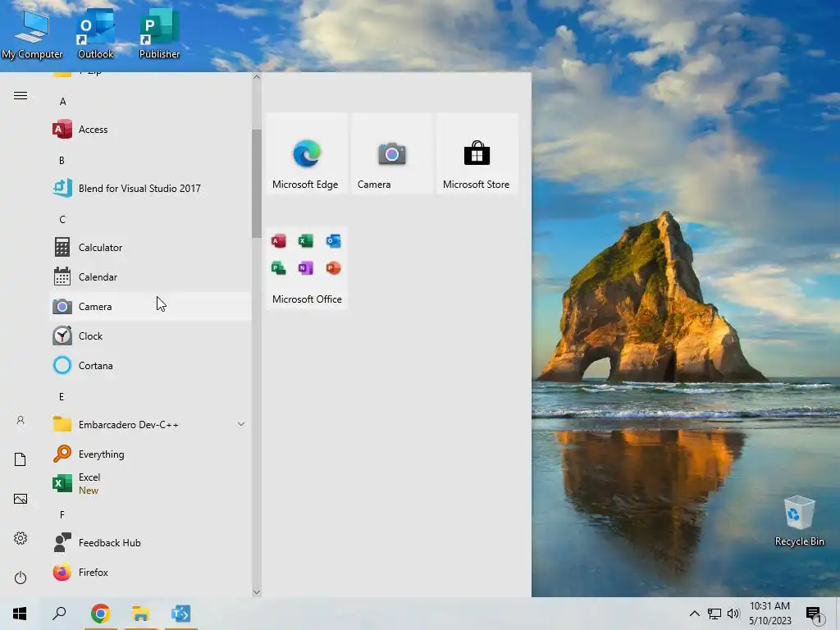Open Access from the app list
The width and height of the screenshot is (840, 630).
(150, 129)
